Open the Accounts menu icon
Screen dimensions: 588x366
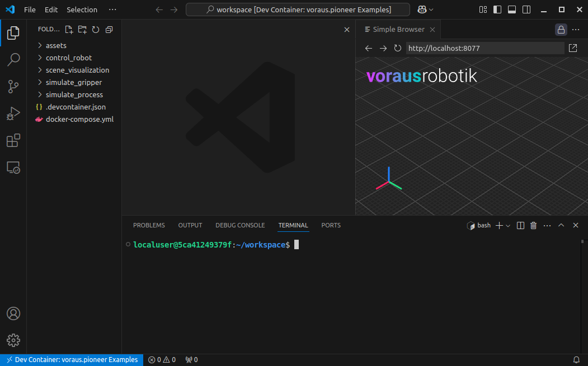(x=13, y=313)
